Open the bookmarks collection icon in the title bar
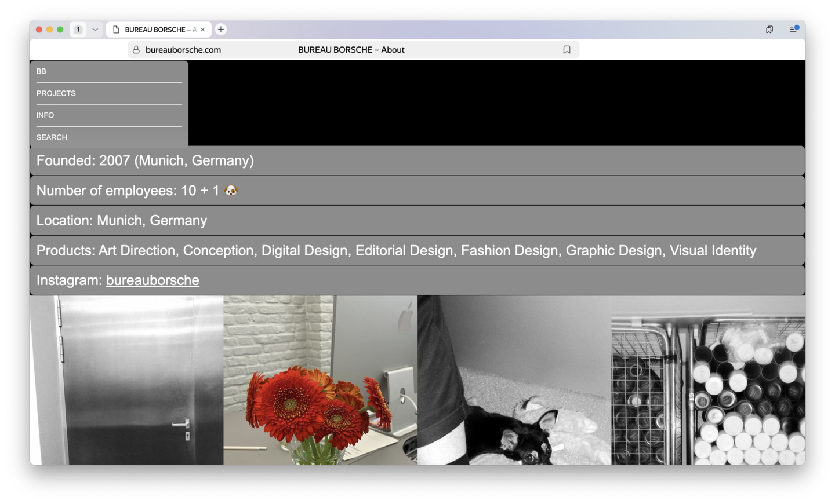Viewport: 835px width, 504px height. click(x=769, y=30)
